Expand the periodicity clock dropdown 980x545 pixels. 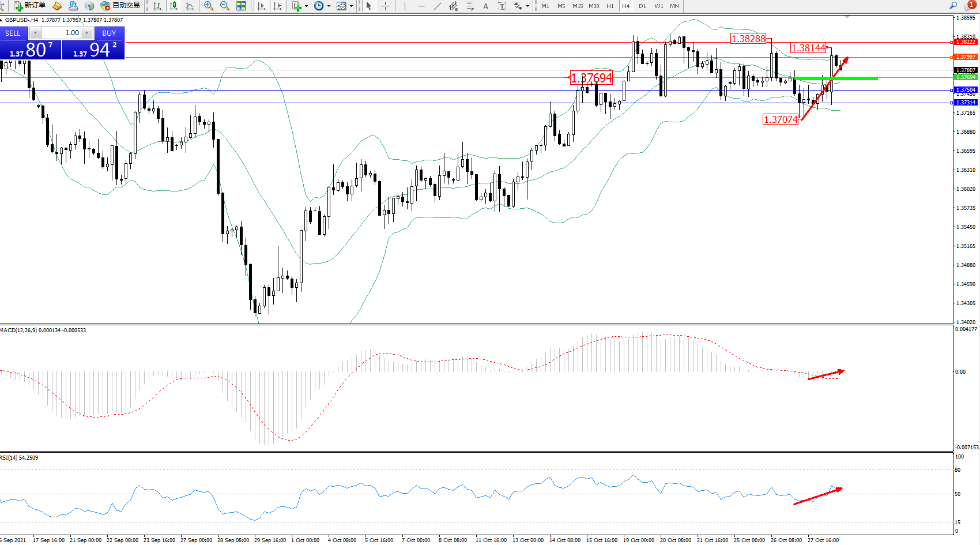coord(322,6)
